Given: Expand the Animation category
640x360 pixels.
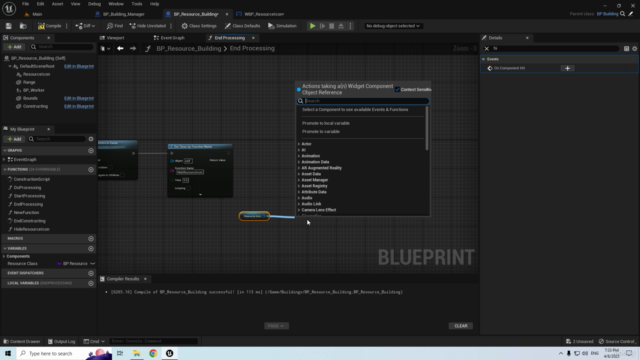Looking at the screenshot, I should tap(299, 156).
